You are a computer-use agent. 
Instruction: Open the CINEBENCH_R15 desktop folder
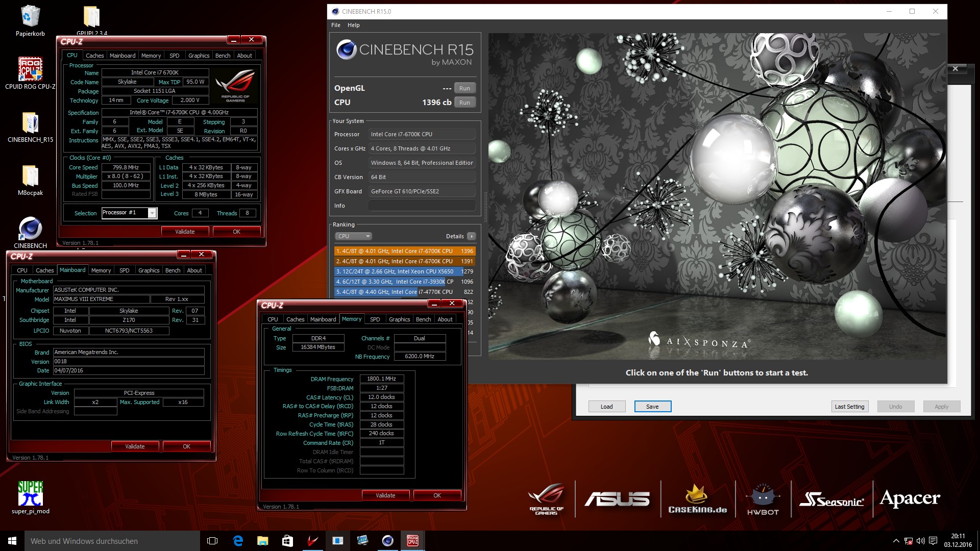coord(30,127)
